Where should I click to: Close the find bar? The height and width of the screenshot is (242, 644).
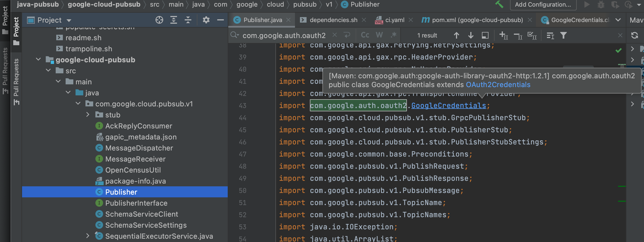[x=620, y=35]
